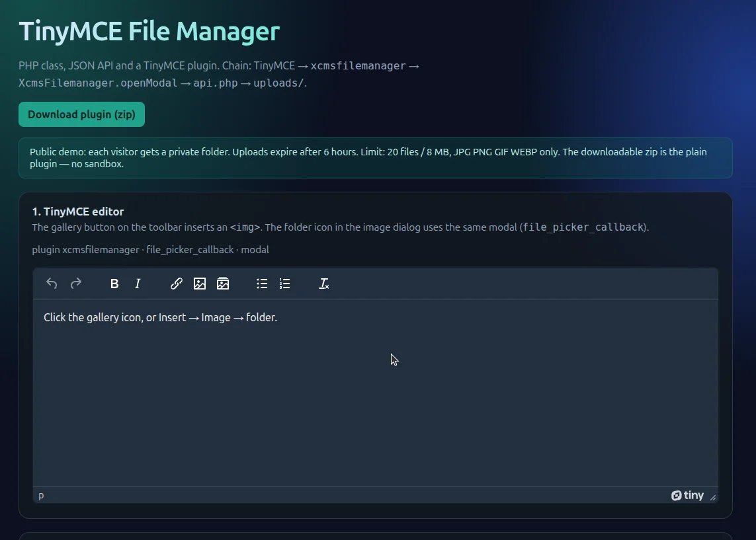Download the plugin zip

[81, 114]
